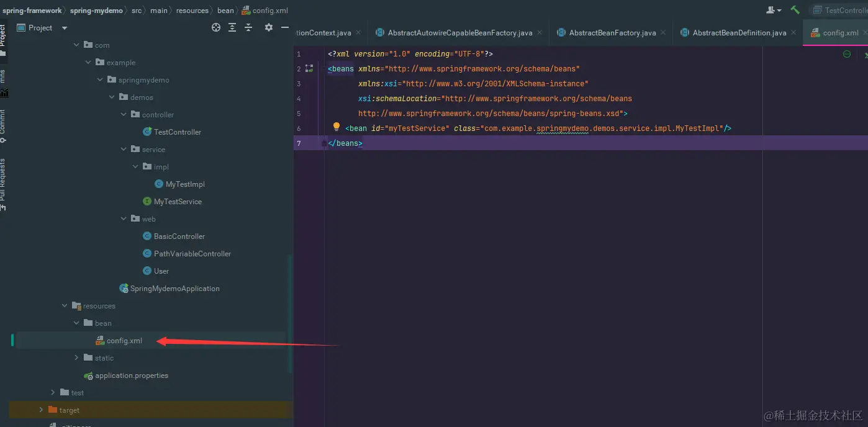
Task: Click the green inspection status icon in editor
Action: tap(847, 55)
